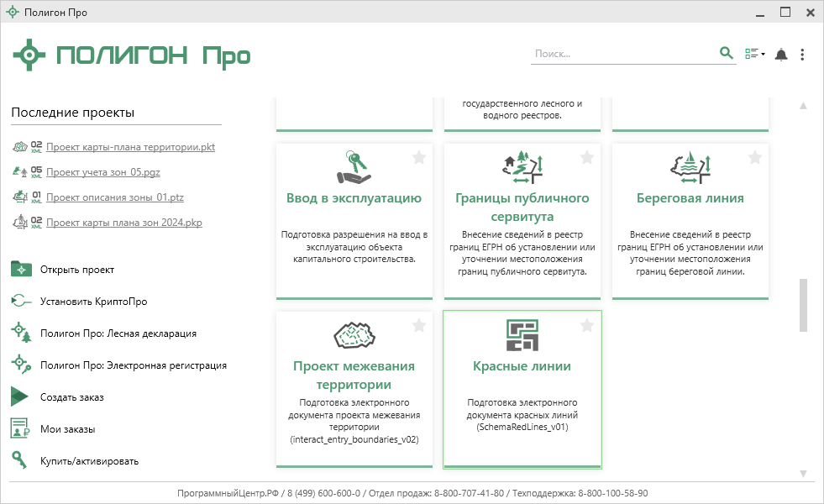
Task: Open the notifications bell
Action: coord(781,55)
